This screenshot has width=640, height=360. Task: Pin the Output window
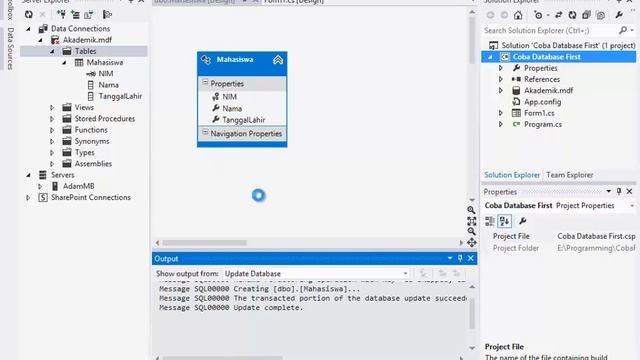[460, 258]
